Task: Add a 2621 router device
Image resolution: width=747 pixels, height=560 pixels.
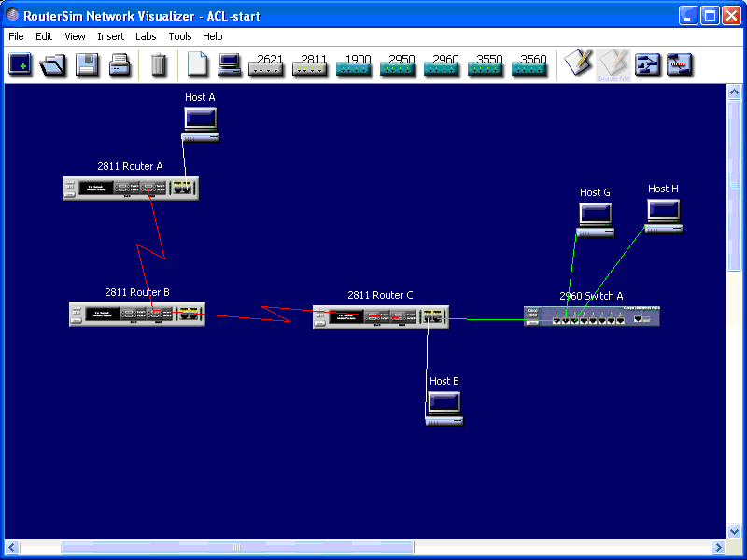Action: click(266, 64)
